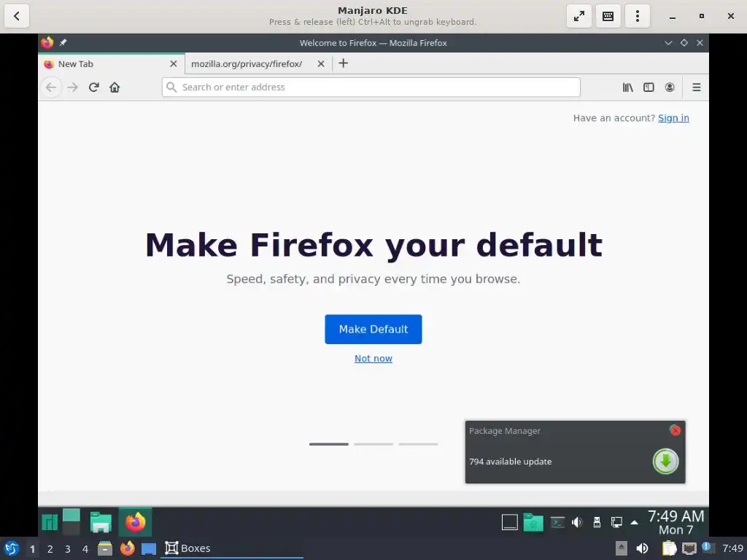Toggle the Firefox sidebar
This screenshot has height=560, width=747.
point(649,87)
